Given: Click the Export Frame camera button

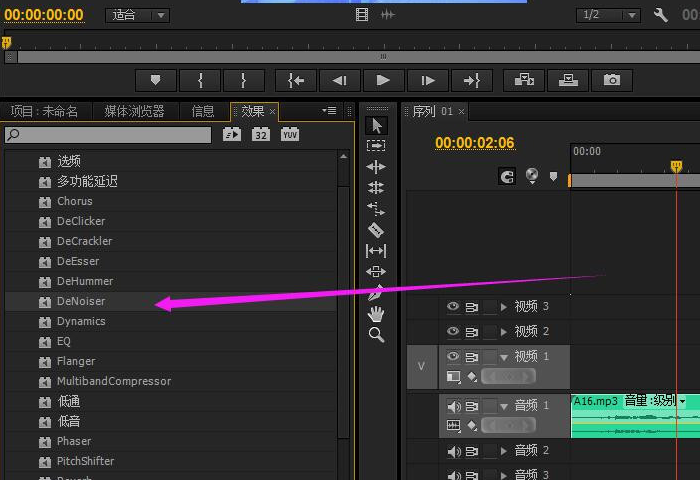Looking at the screenshot, I should (x=612, y=80).
